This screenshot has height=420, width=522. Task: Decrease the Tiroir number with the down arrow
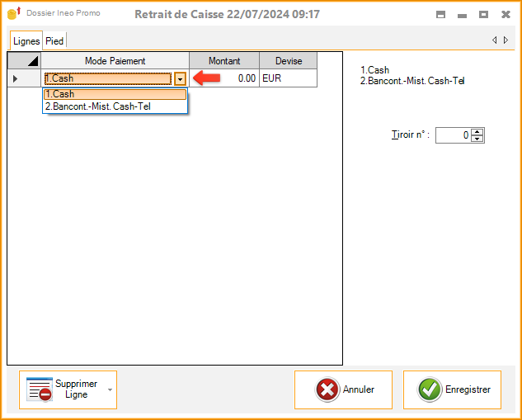coord(477,139)
